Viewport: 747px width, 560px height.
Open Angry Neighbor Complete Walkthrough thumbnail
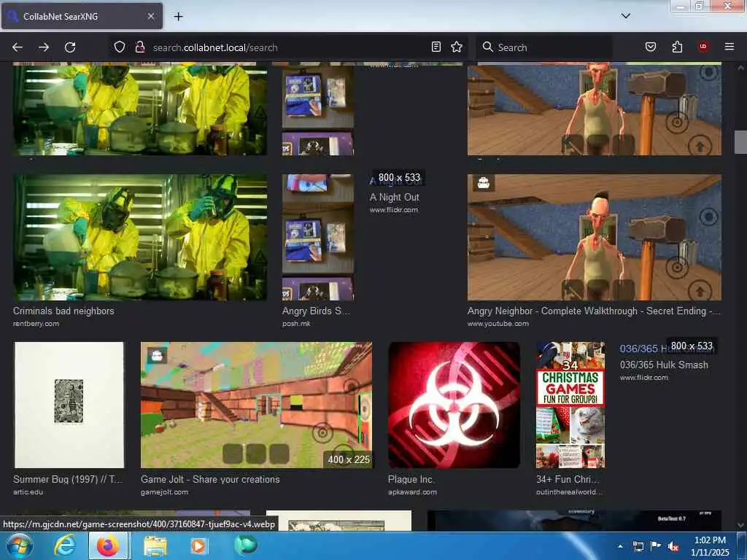(x=594, y=237)
